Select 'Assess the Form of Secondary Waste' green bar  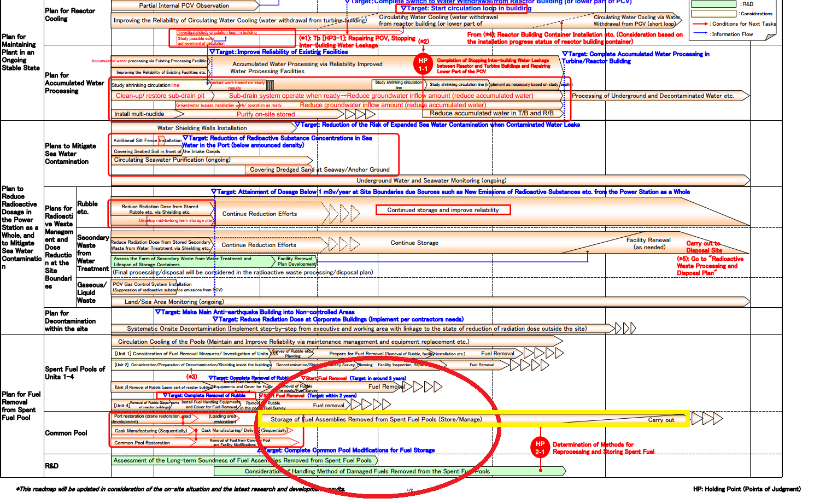tap(192, 261)
